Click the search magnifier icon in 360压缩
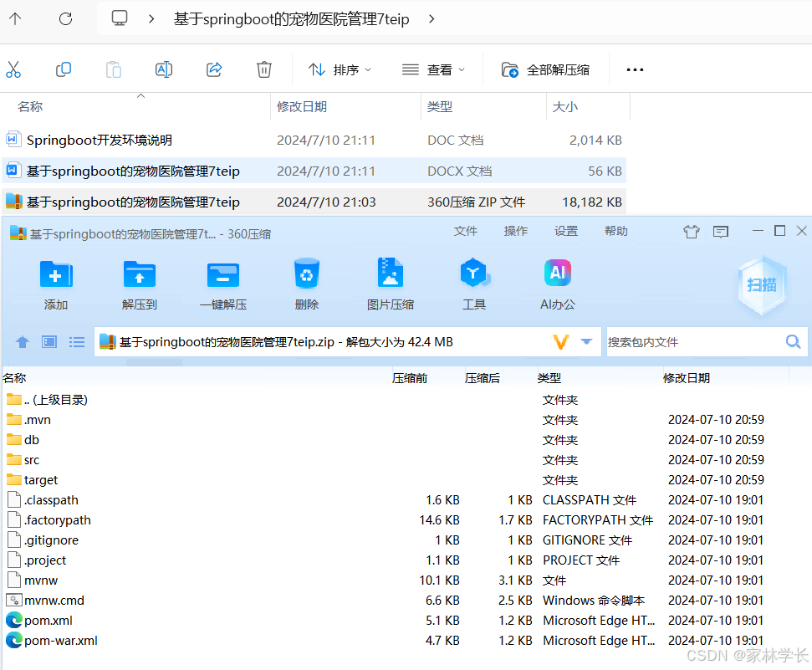This screenshot has width=812, height=670. point(794,341)
